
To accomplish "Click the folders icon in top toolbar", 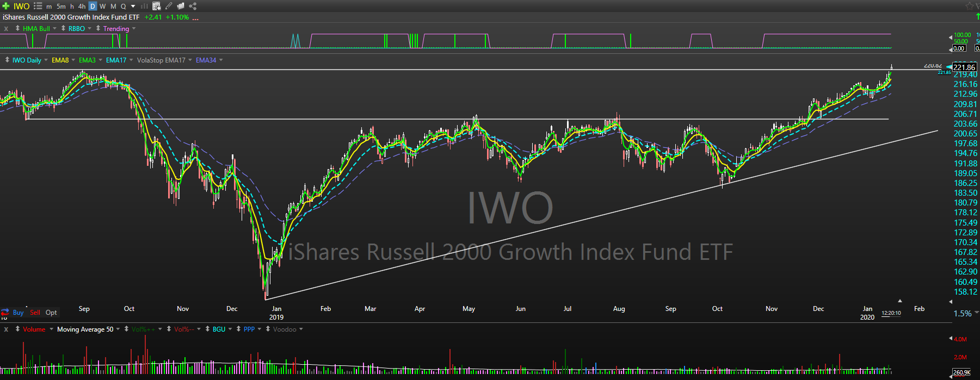I will (x=181, y=6).
